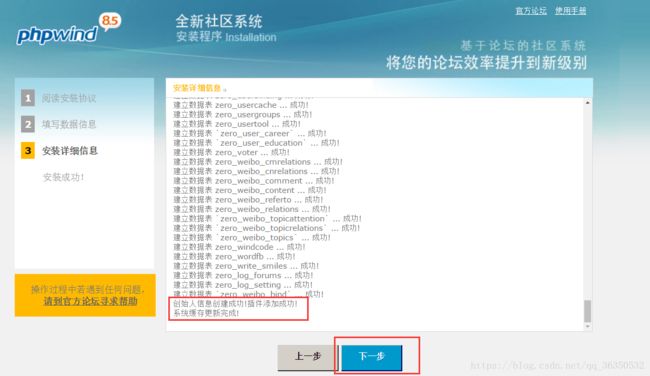Click the zero_weibo_cnrelations log line

click(256, 172)
